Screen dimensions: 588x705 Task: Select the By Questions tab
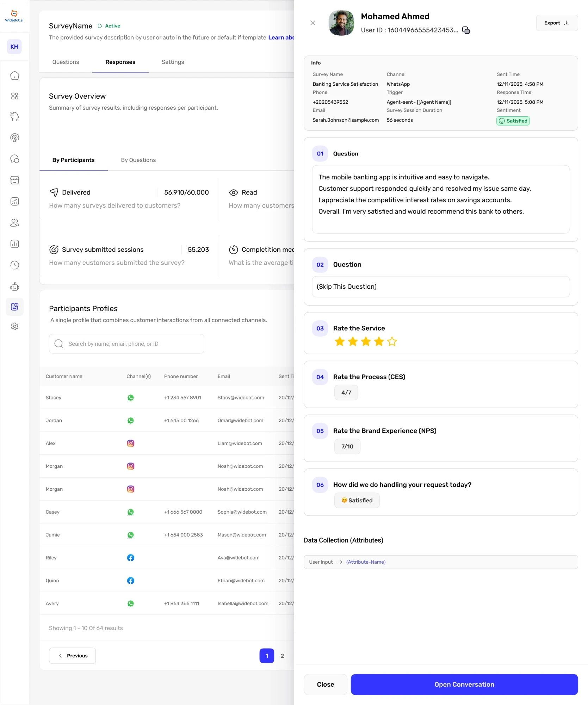pyautogui.click(x=138, y=160)
